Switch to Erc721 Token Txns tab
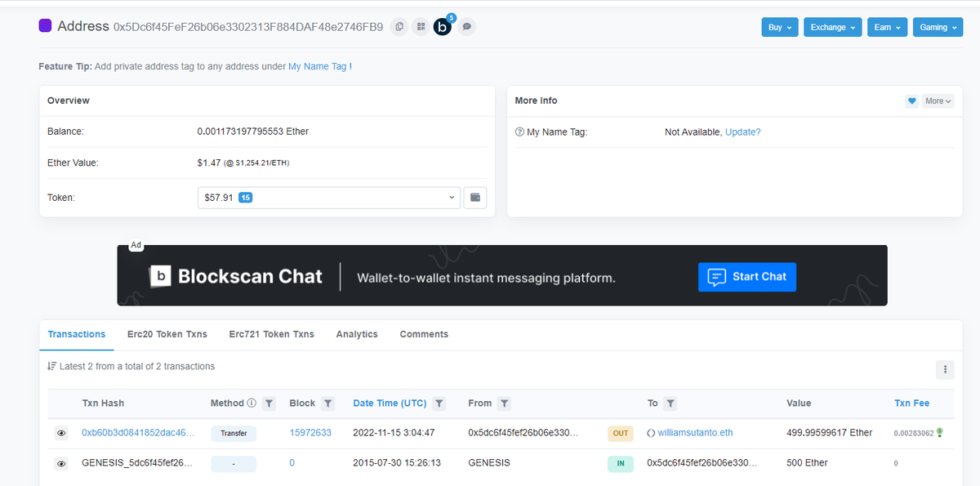 click(272, 334)
